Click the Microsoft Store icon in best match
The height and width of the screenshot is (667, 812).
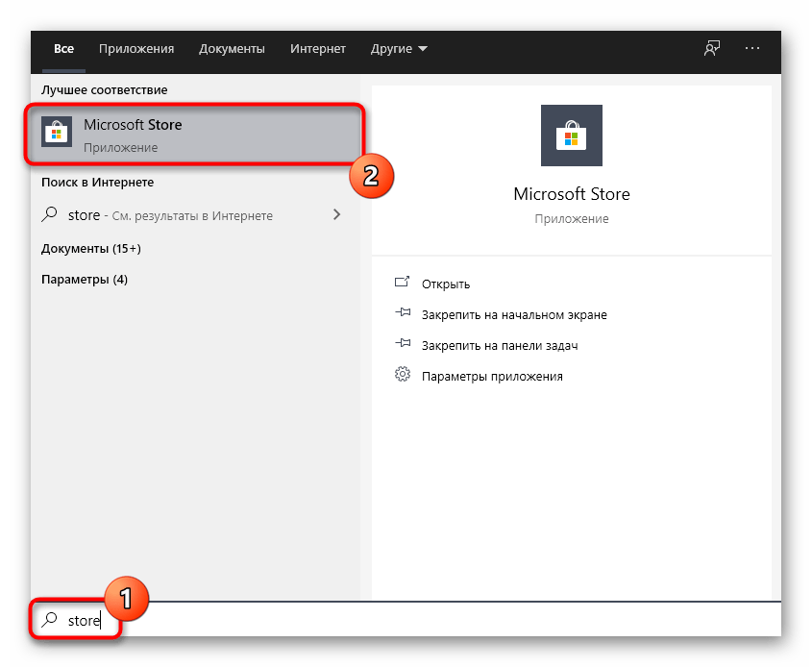(57, 133)
